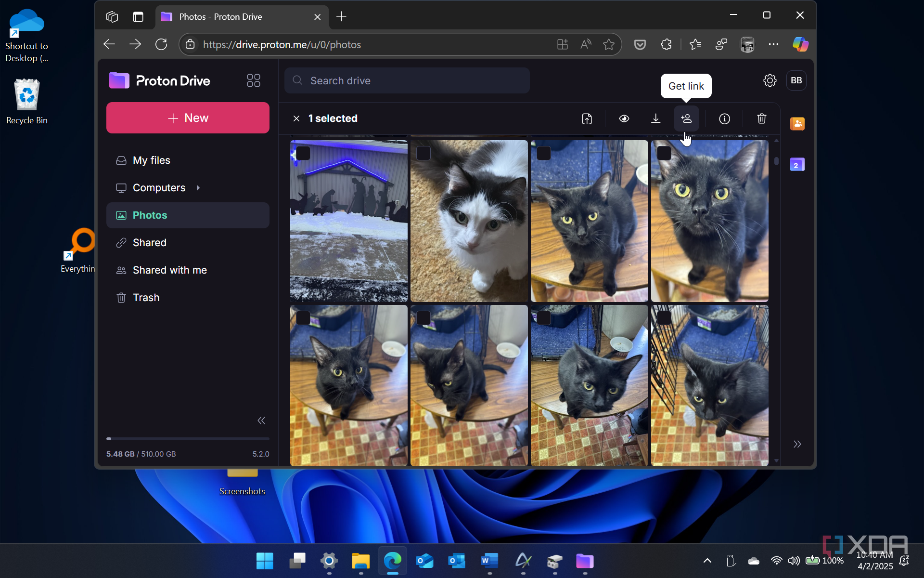Click the New button
924x578 pixels.
[x=188, y=118]
